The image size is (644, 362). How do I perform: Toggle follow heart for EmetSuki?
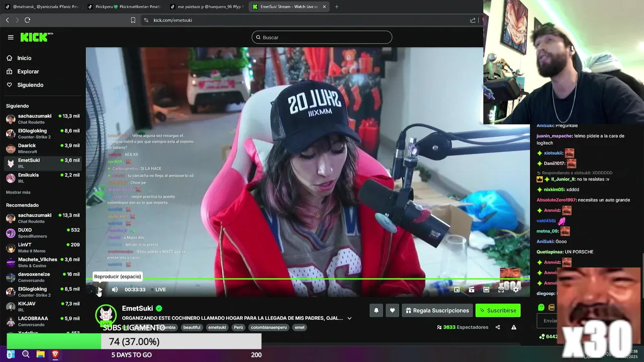392,311
